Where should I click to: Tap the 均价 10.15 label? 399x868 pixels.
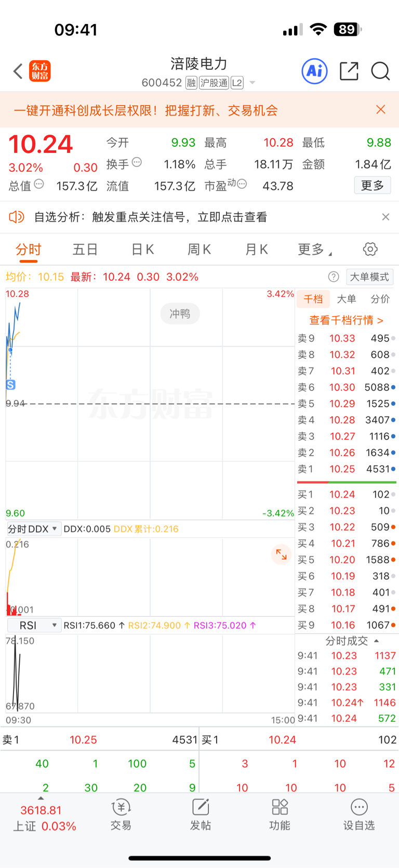(35, 277)
